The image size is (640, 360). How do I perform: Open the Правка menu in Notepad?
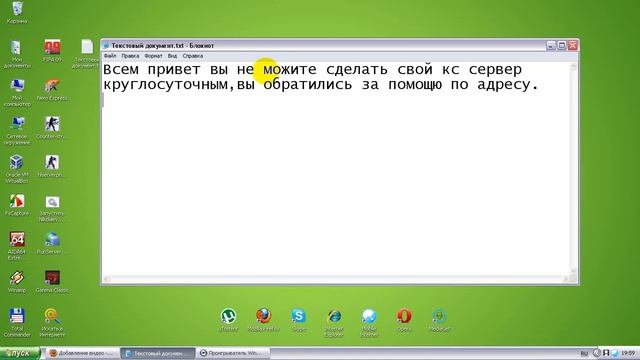click(x=130, y=56)
